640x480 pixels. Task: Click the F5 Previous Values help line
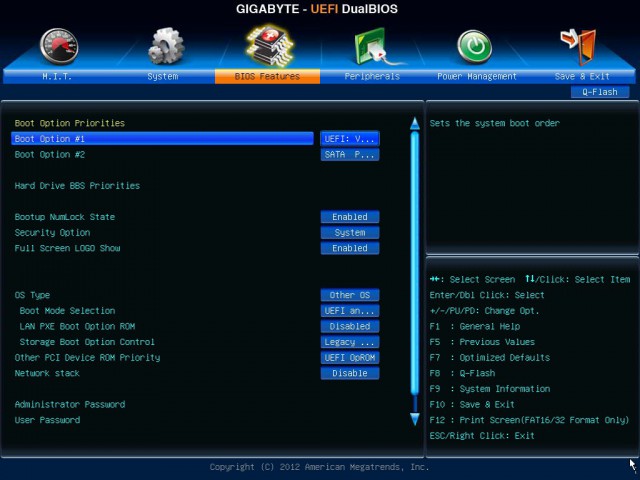482,342
